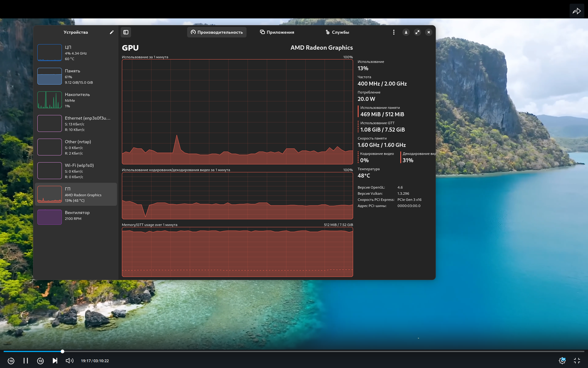588x368 pixels.
Task: Click the 48°C temperature value
Action: [x=364, y=176]
